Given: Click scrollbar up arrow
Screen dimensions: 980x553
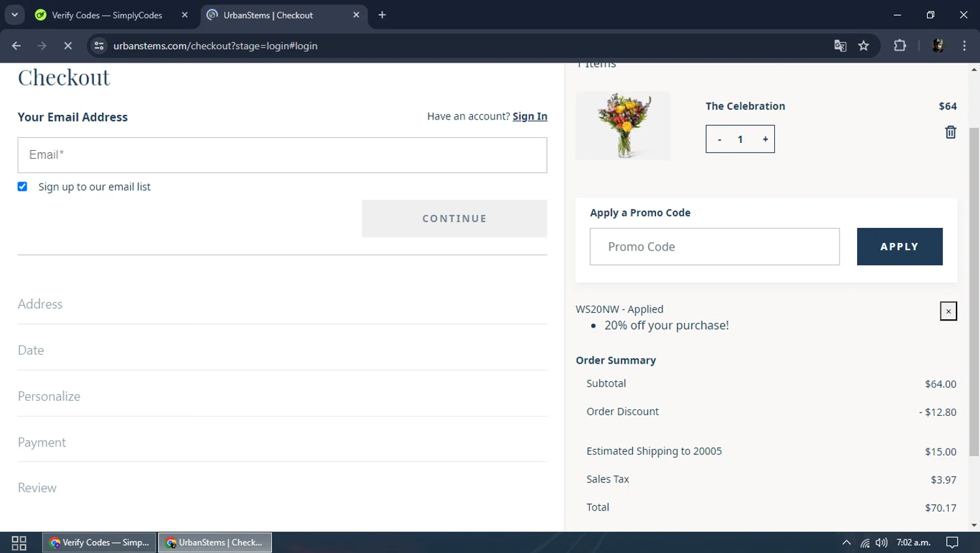Looking at the screenshot, I should [974, 69].
